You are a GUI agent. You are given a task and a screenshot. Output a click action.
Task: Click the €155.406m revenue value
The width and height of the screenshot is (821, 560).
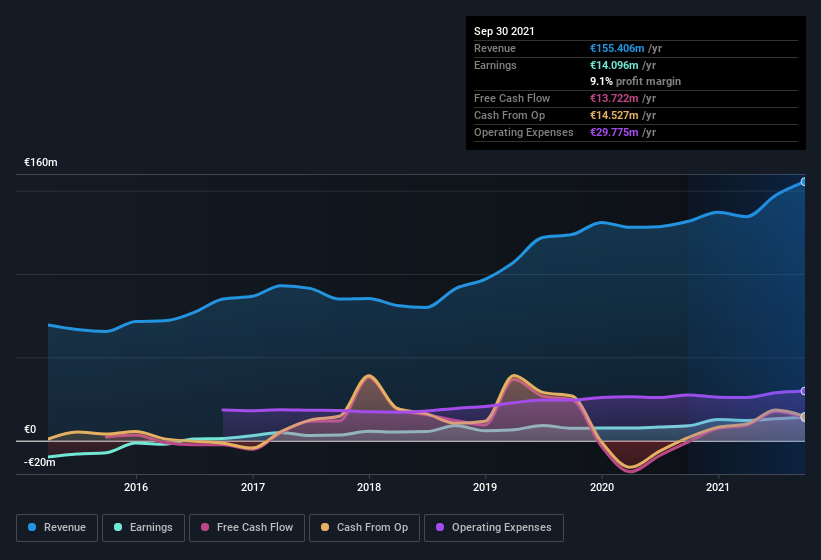click(x=617, y=48)
